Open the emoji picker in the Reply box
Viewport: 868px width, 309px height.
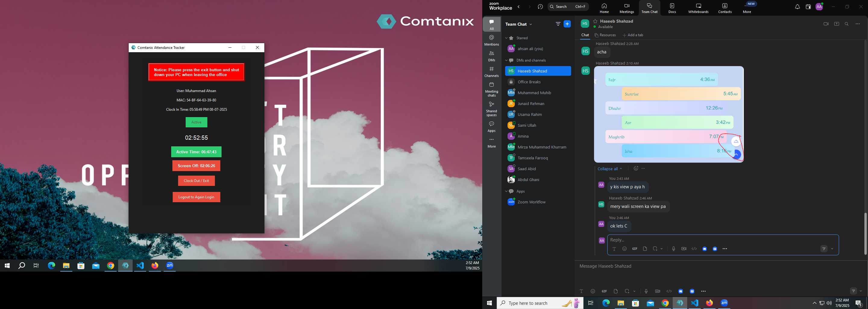tap(624, 249)
